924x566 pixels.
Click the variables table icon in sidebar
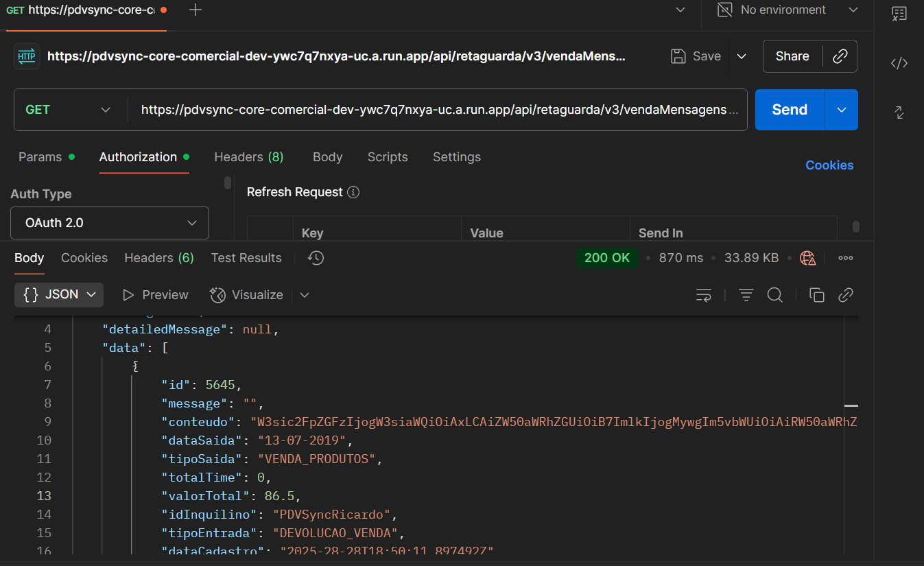pyautogui.click(x=899, y=14)
